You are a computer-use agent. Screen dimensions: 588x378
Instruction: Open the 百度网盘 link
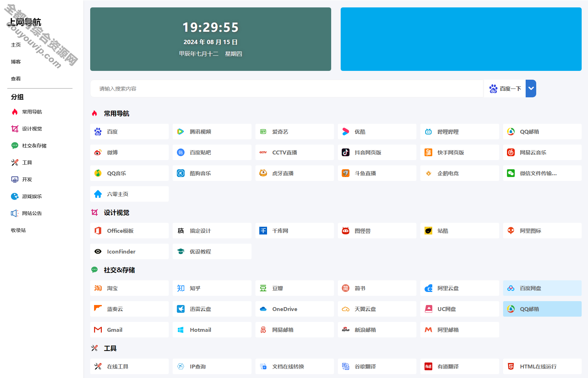pyautogui.click(x=542, y=288)
